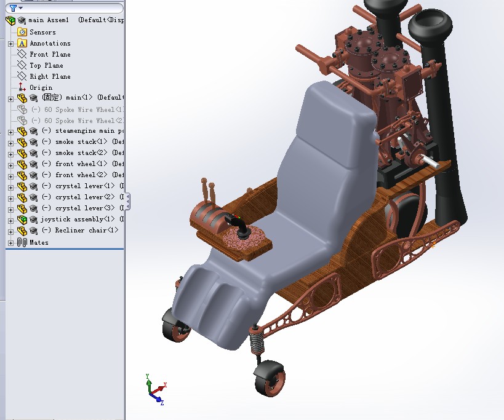The image size is (504, 420).
Task: Expand the front wheel<2> node
Action: (x=10, y=176)
